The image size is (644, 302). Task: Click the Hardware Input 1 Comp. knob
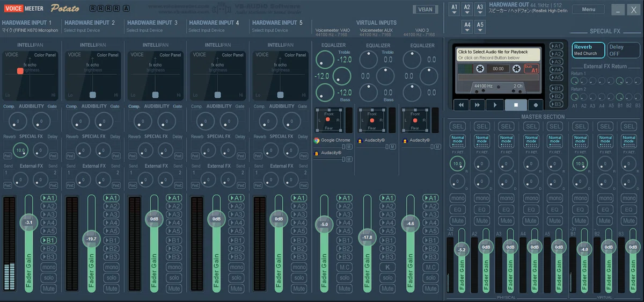pos(18,121)
